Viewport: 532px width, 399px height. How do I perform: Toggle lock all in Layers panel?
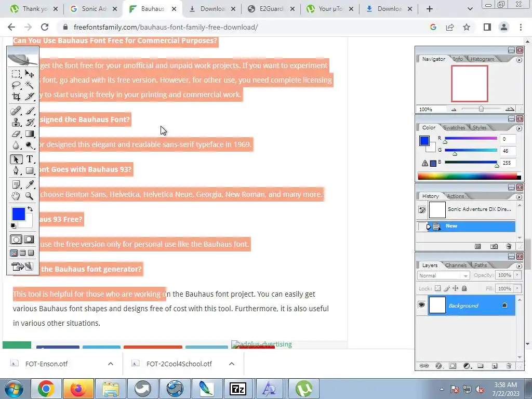(464, 288)
